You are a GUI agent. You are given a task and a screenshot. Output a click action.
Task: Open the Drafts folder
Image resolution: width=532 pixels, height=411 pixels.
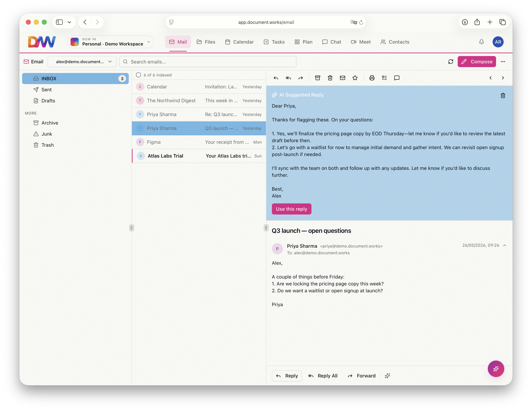pos(75,101)
